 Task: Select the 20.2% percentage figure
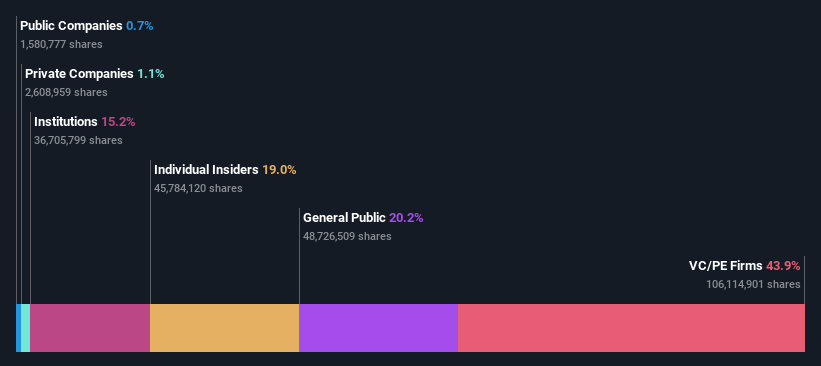click(x=406, y=218)
